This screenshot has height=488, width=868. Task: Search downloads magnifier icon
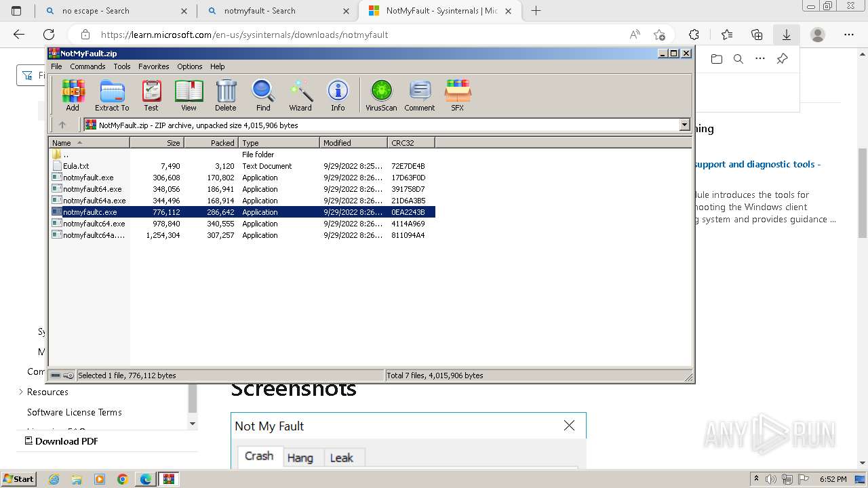738,59
